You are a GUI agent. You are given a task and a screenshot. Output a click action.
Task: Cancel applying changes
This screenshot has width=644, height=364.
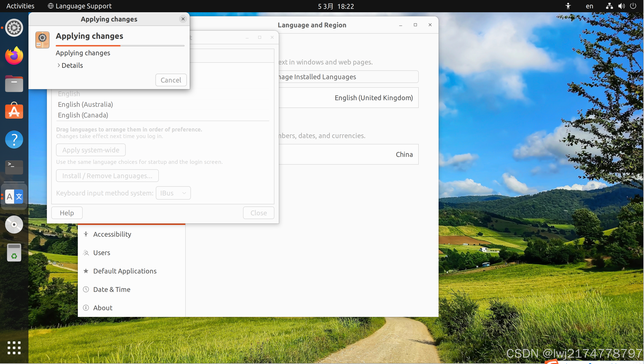pos(171,80)
